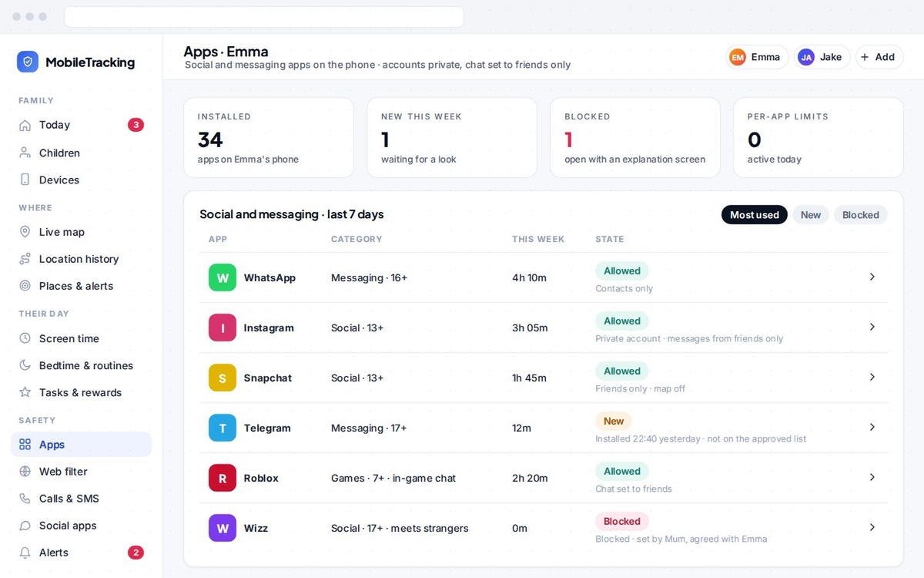
Task: Open the Per-app limits summary card
Action: click(819, 137)
